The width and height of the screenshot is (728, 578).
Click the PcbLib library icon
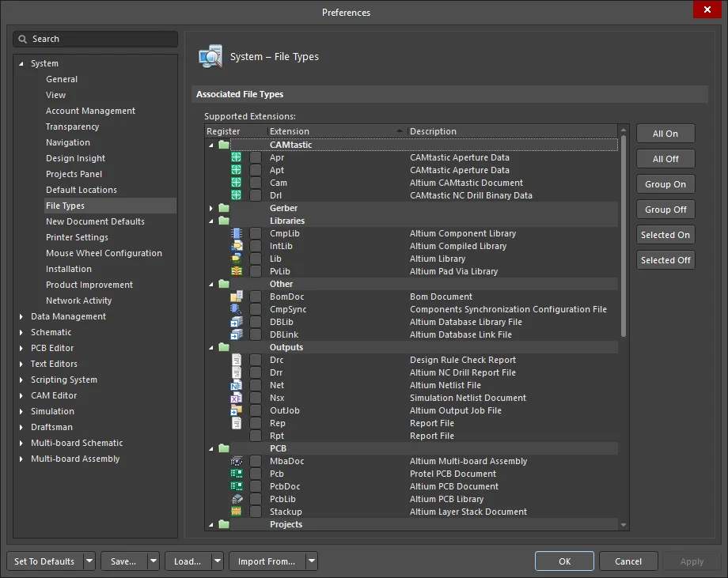(237, 499)
